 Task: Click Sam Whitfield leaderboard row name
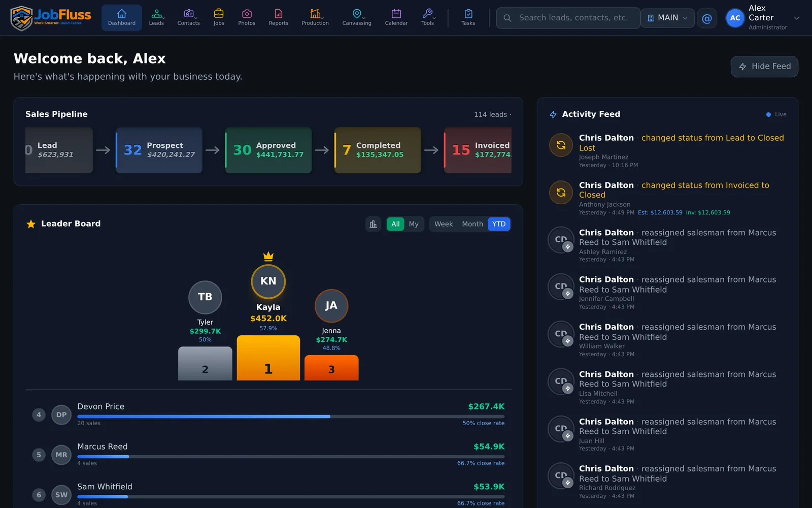(105, 487)
